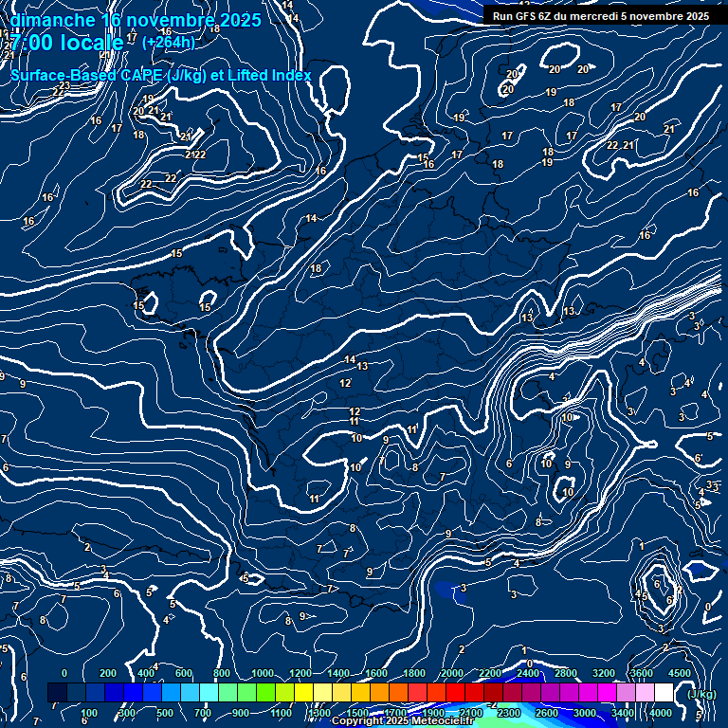The width and height of the screenshot is (728, 728).
Task: Click the "800" legend value
Action: [x=222, y=673]
